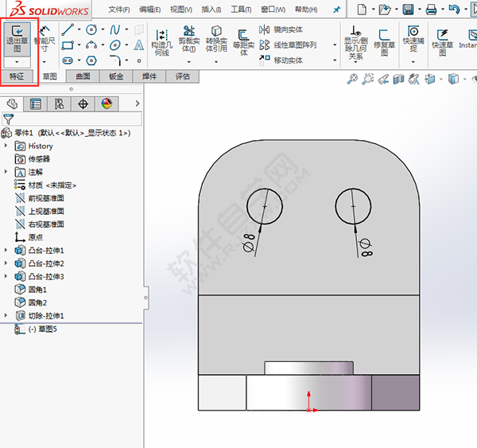477x448 pixels.
Task: Select the Sketch Fillet tool
Action: click(115, 60)
